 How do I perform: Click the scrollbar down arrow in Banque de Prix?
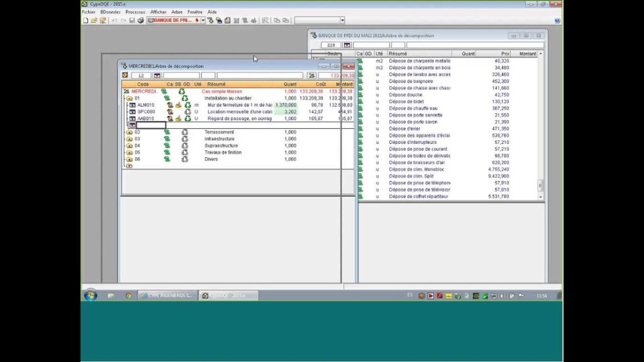[x=540, y=197]
